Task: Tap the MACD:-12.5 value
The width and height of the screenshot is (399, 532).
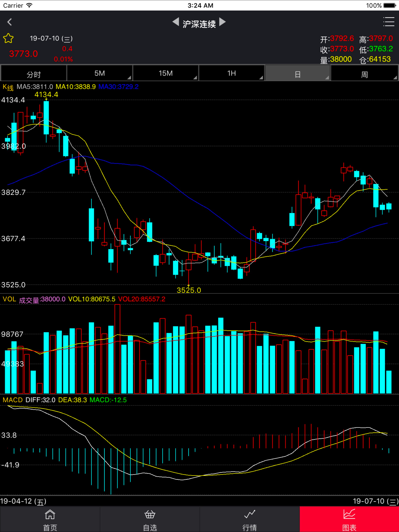Action: [108, 400]
